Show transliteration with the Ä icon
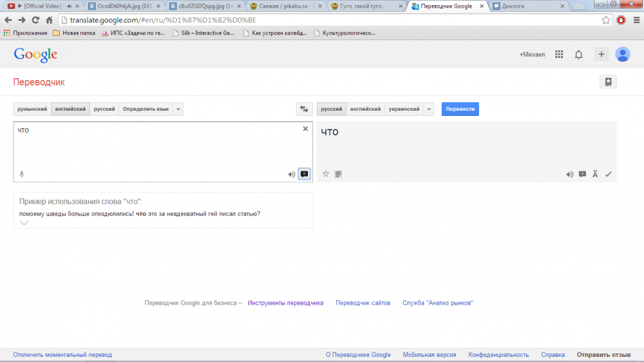Image resolution: width=644 pixels, height=362 pixels. coord(595,174)
